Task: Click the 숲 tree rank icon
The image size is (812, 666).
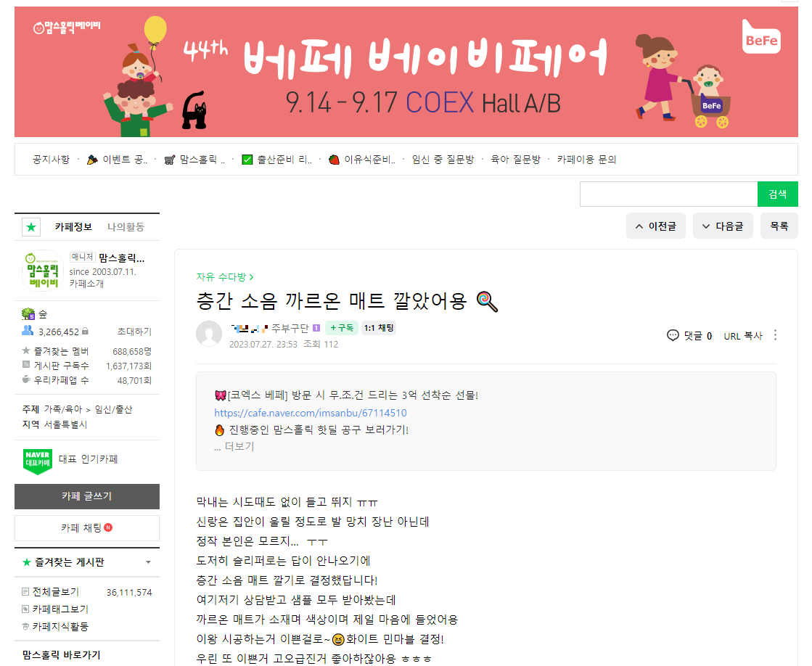Action: pyautogui.click(x=28, y=313)
